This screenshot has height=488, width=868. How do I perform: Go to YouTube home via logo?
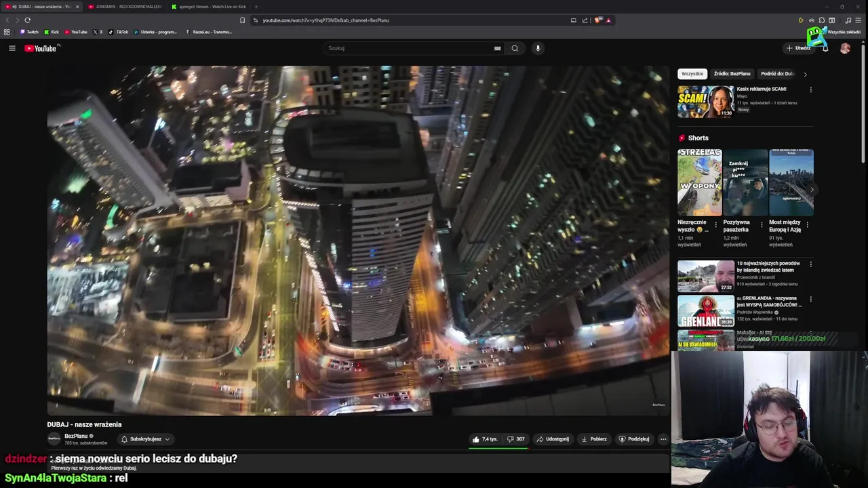(41, 48)
